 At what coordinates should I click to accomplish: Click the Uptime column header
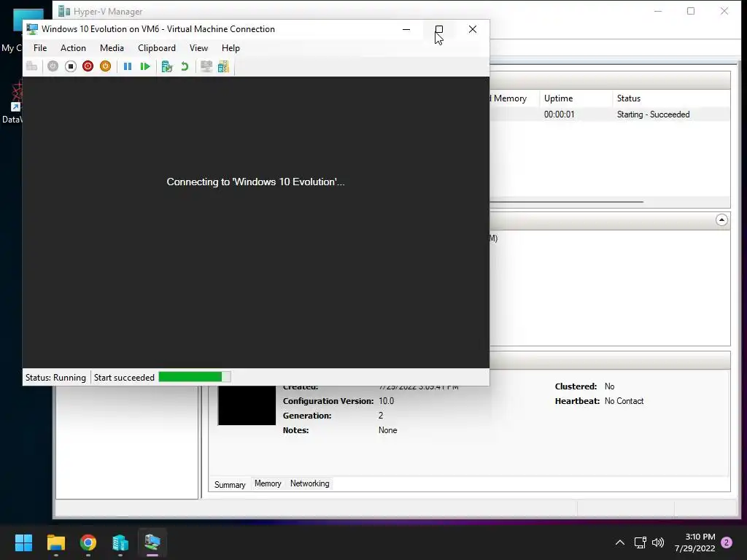coord(575,98)
